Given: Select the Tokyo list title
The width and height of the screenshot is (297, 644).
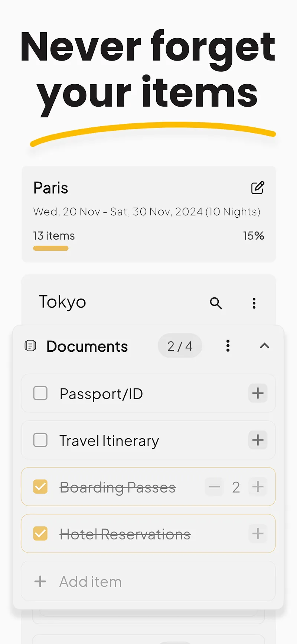Looking at the screenshot, I should click(62, 302).
